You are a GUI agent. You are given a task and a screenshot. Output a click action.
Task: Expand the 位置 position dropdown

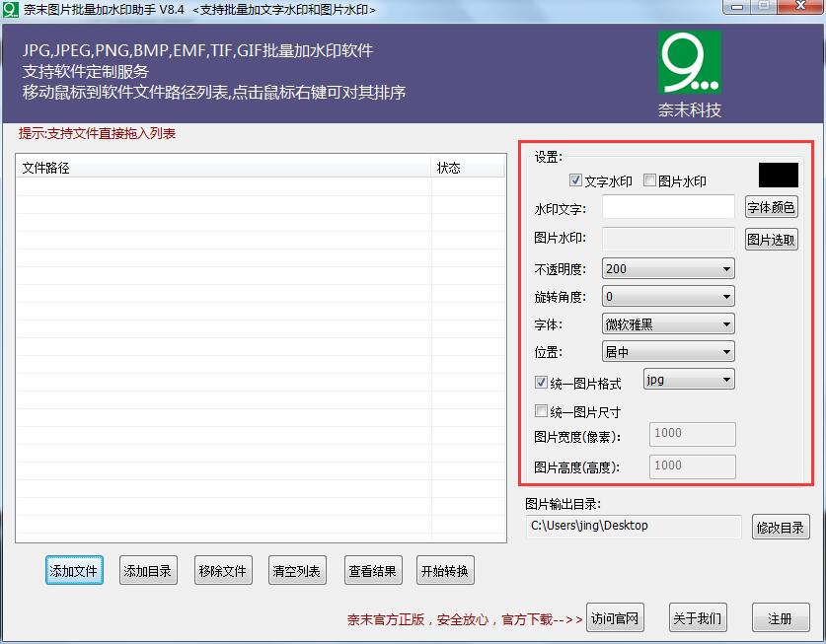click(668, 352)
